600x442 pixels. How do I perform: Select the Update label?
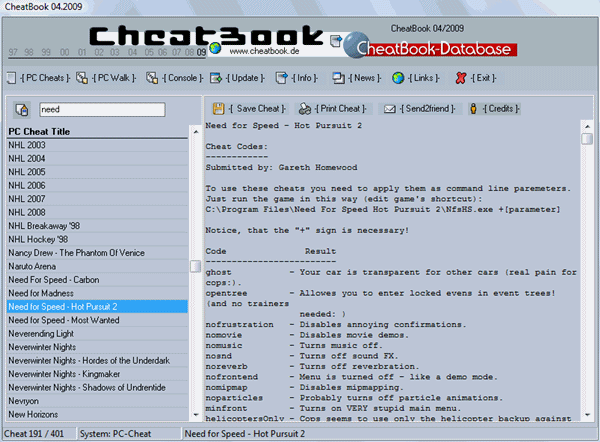[245, 78]
